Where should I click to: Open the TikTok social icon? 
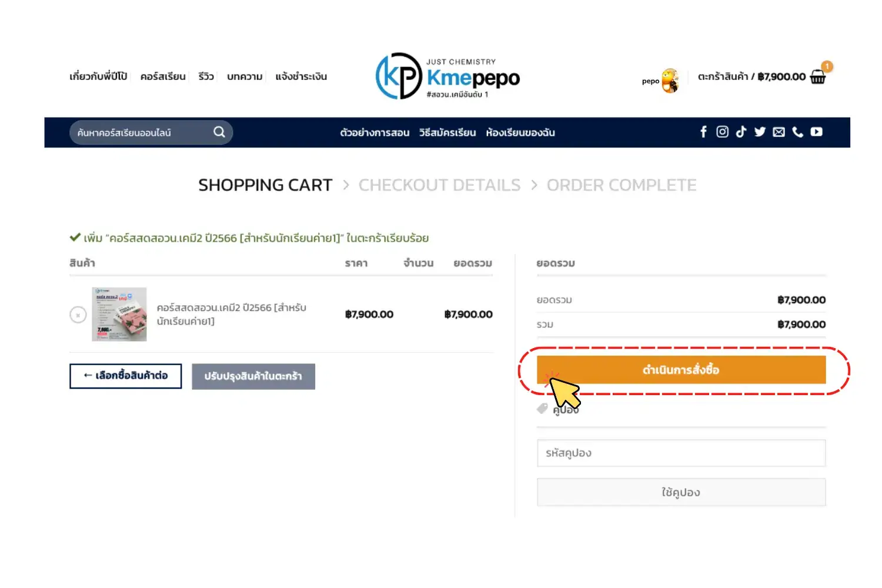point(741,132)
